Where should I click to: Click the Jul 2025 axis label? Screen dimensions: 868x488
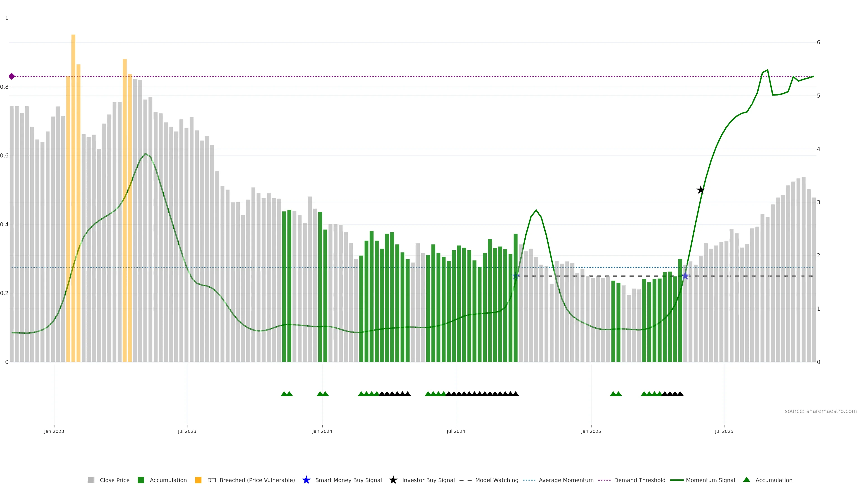point(724,432)
